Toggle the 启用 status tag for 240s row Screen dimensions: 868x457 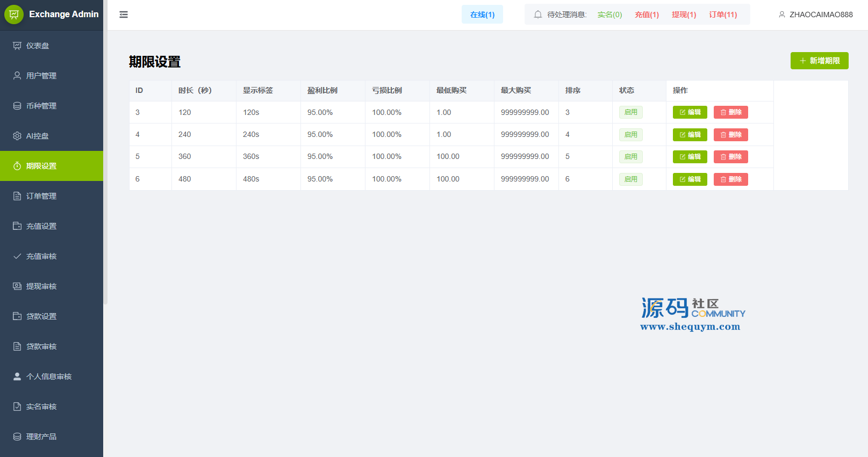tap(630, 135)
